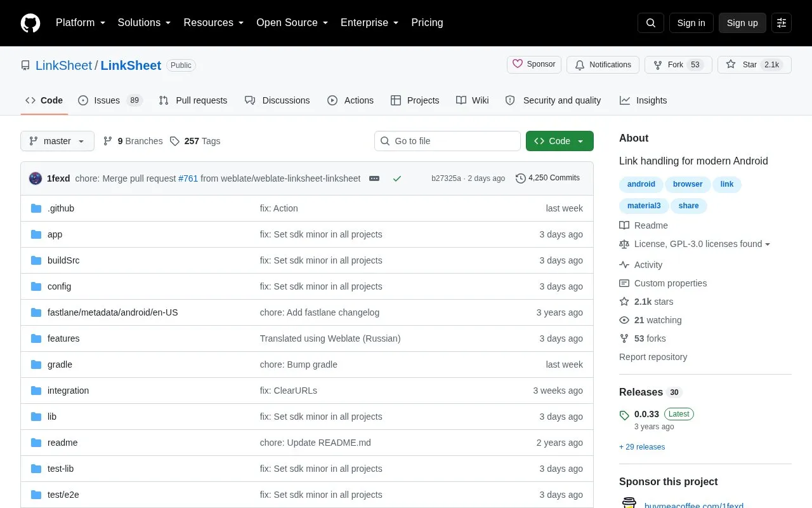Screen dimensions: 812x508
Task: Open the readme folder icon
Action: 36,443
